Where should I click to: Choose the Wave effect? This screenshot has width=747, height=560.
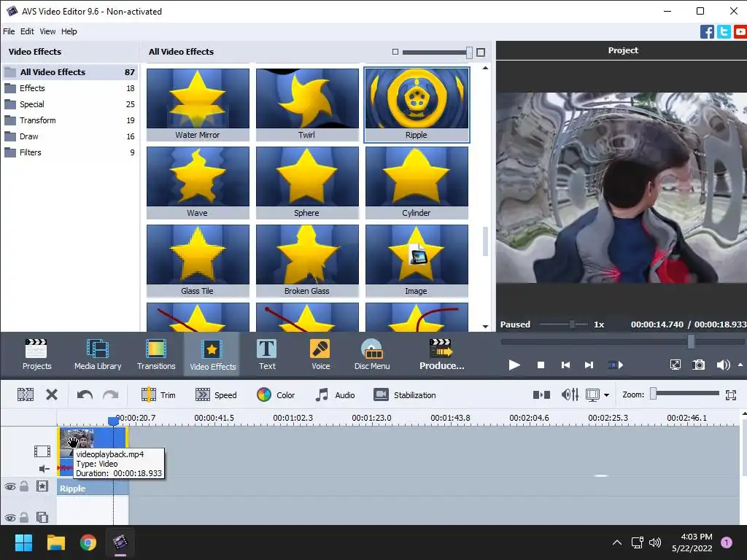tap(198, 182)
